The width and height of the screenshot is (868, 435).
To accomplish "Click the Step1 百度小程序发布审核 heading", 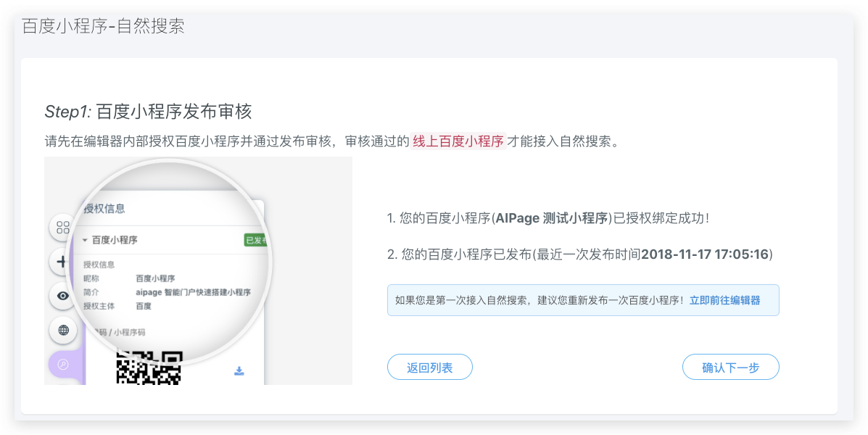I will pos(148,112).
